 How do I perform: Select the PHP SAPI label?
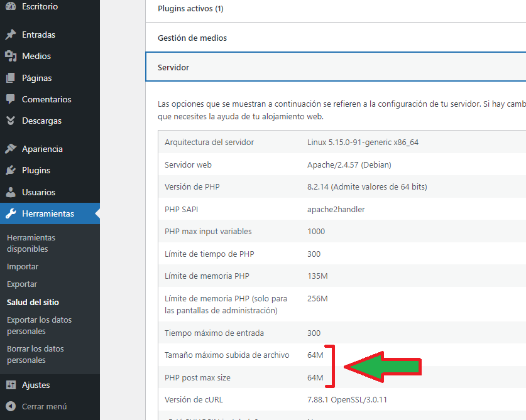click(x=181, y=209)
